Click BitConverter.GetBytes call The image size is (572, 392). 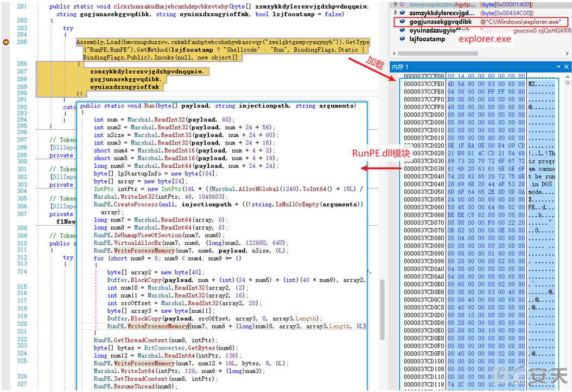click(x=180, y=348)
